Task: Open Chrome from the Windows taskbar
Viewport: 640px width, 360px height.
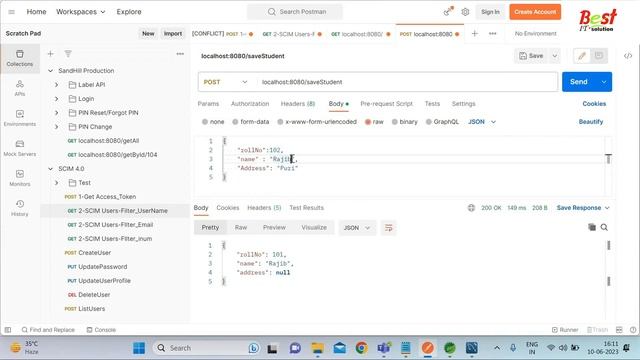Action: pos(362,348)
